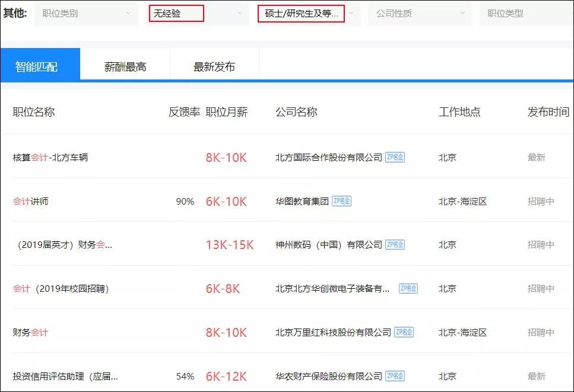The width and height of the screenshot is (574, 392).
Task: Visit 北方国际合作股份有限公司 company page
Action: pos(329,158)
